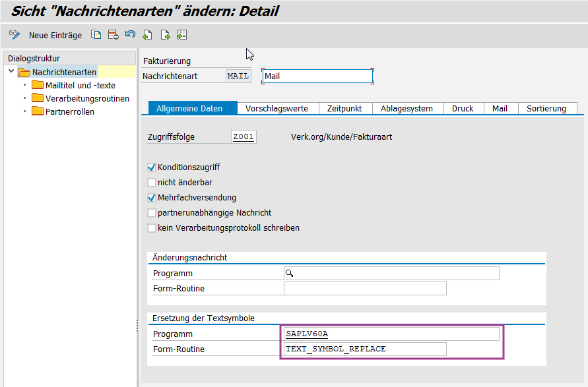Collapse the Nachrichtenarten tree node
Viewport: 588px width, 387px height.
pyautogui.click(x=11, y=71)
